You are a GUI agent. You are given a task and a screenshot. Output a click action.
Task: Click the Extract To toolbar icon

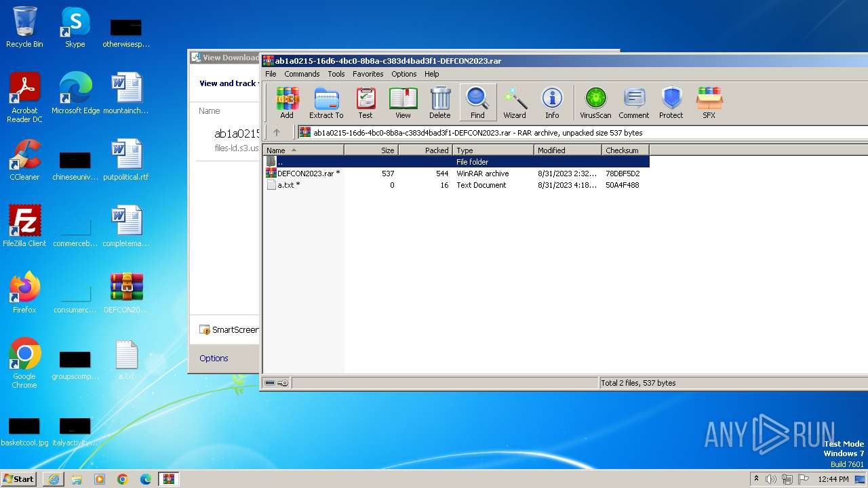pos(326,102)
